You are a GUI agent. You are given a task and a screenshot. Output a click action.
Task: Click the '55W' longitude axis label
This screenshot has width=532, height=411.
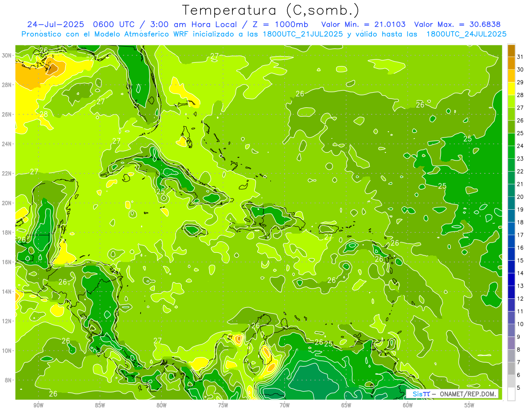point(469,405)
